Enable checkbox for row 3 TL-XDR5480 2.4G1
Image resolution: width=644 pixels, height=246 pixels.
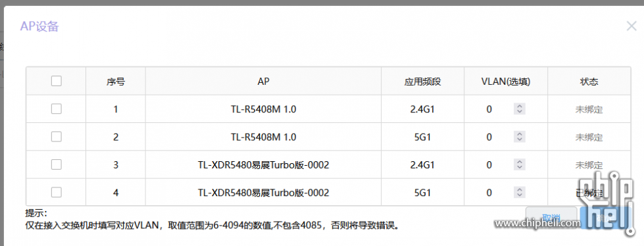tap(57, 164)
